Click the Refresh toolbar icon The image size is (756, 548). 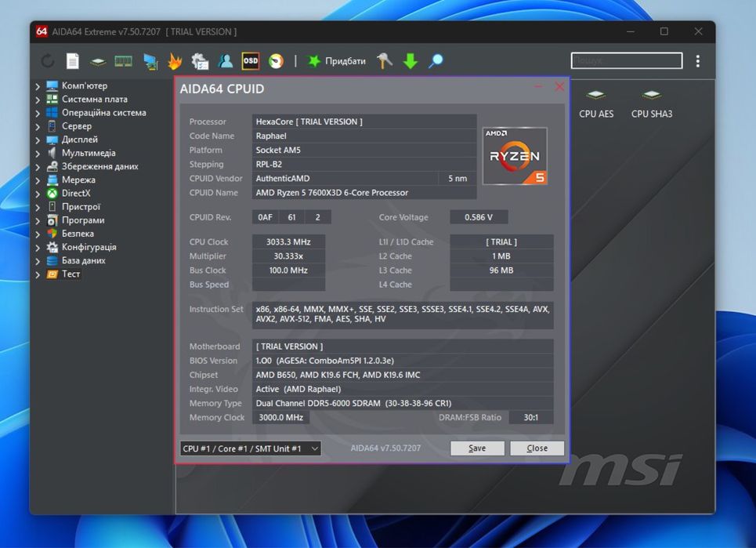[47, 61]
